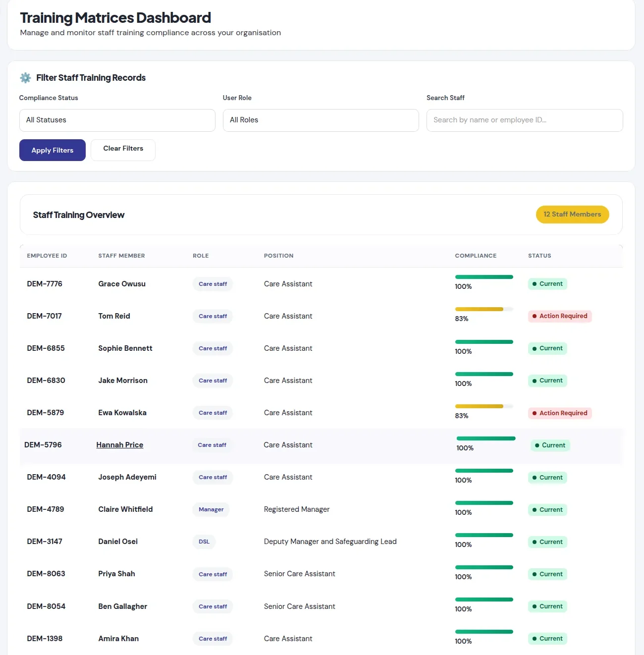Screen dimensions: 644x655
Task: Click the DSL role tag for Daniel Osei
Action: (204, 542)
